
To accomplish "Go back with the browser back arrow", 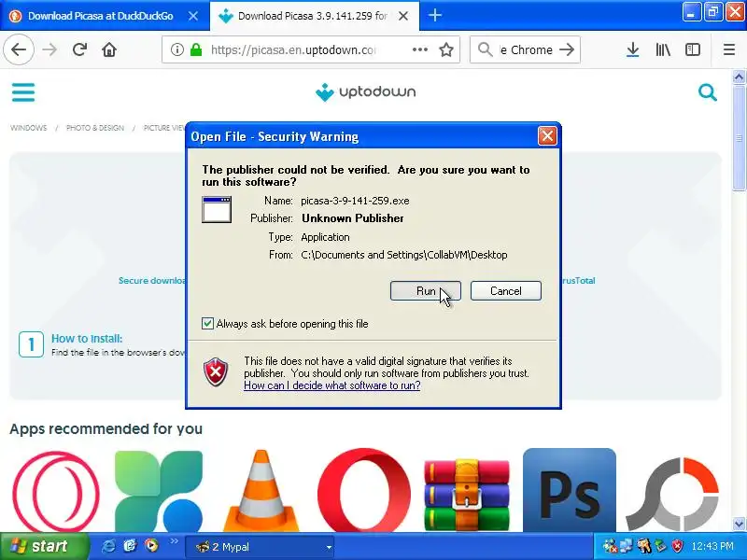I will [x=19, y=49].
